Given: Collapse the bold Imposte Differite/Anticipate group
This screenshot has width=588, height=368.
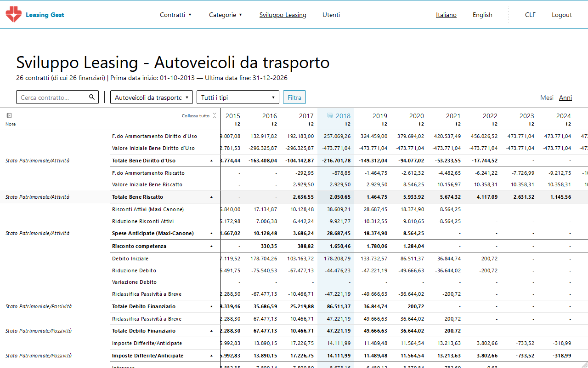Looking at the screenshot, I should [x=211, y=356].
